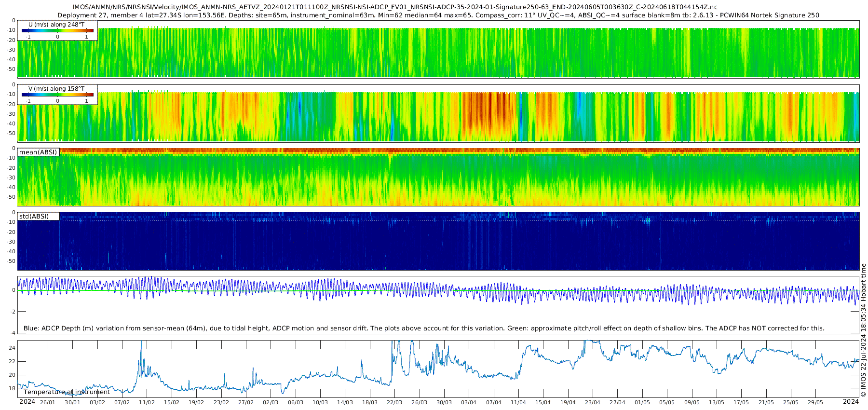Click the 22/03 date tick label

click(394, 402)
